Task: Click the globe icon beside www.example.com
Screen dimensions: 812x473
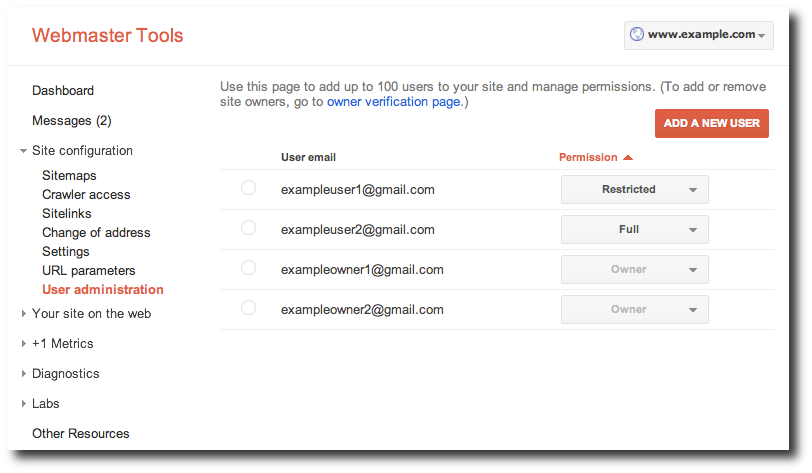Action: click(x=636, y=34)
